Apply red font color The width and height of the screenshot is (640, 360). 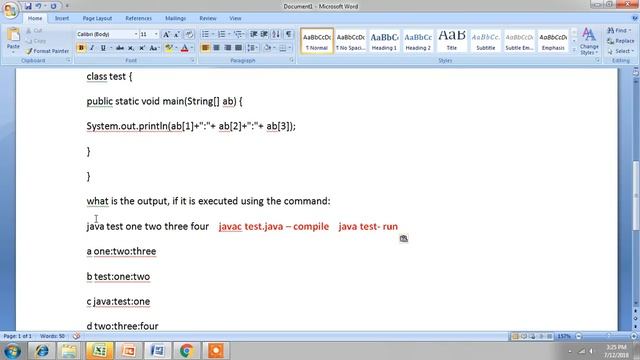(184, 48)
